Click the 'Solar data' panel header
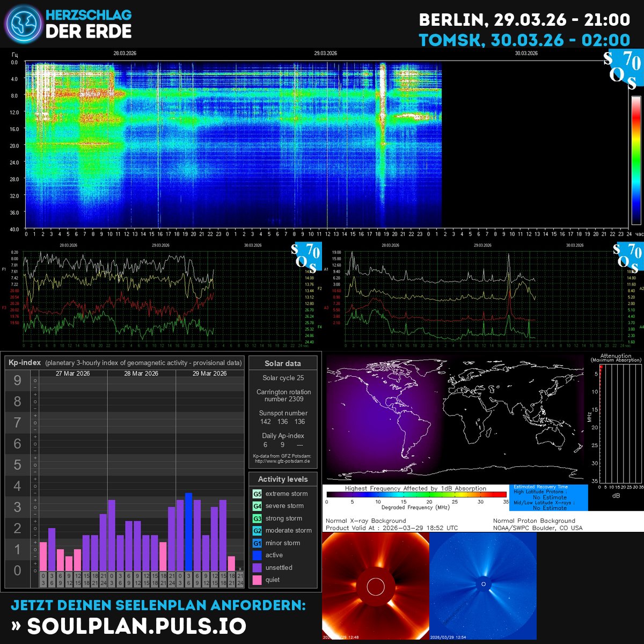 [283, 363]
